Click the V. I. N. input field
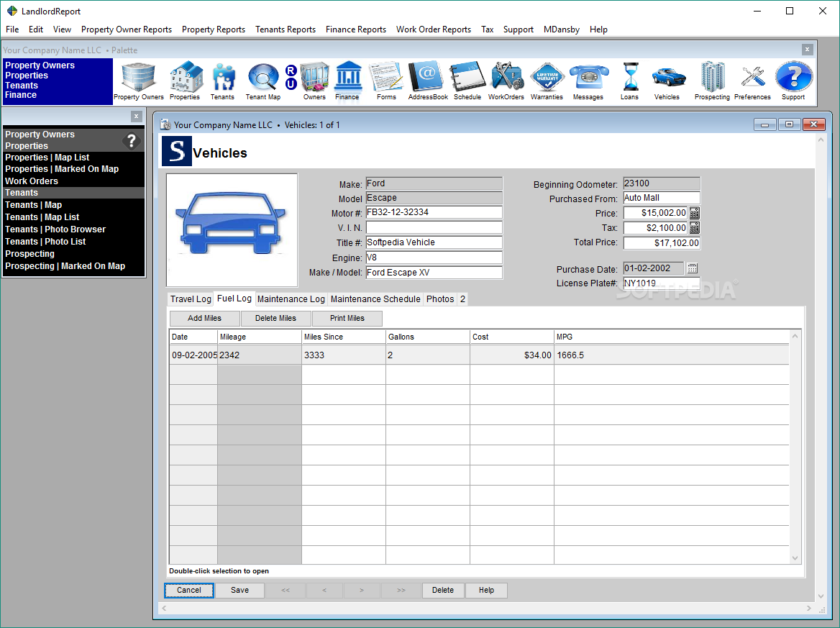840x628 pixels. pyautogui.click(x=434, y=228)
